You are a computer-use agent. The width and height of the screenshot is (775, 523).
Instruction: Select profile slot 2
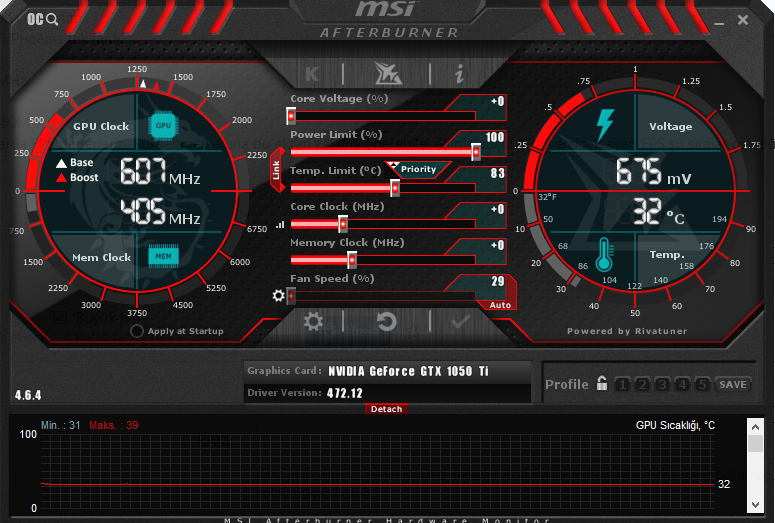pos(642,384)
